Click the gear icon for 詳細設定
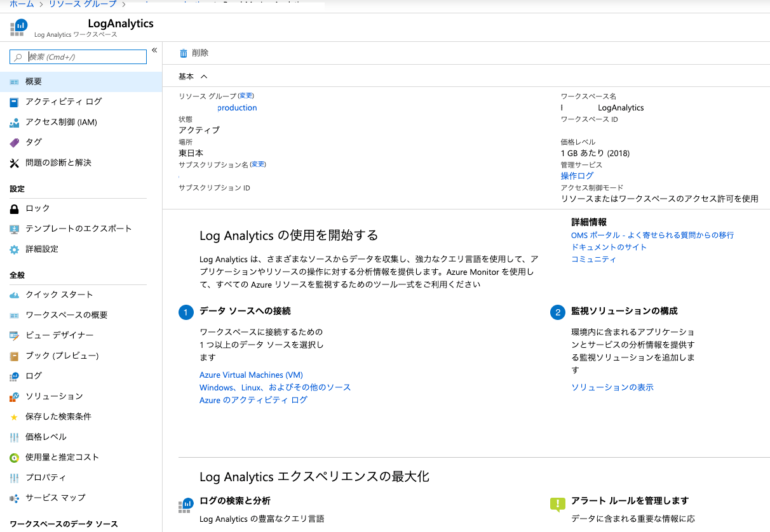Screen dimensions: 770x532 point(15,249)
